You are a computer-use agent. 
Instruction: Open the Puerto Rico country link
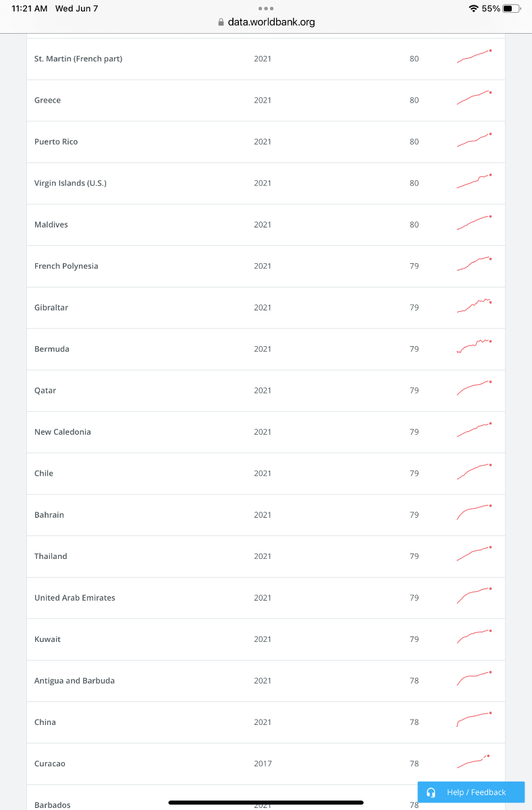click(56, 142)
